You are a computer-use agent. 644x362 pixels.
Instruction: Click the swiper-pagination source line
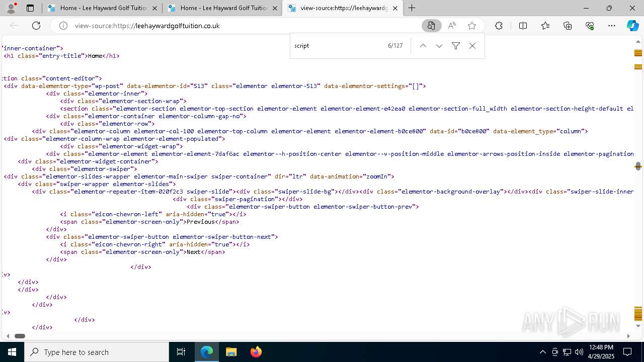[237, 199]
